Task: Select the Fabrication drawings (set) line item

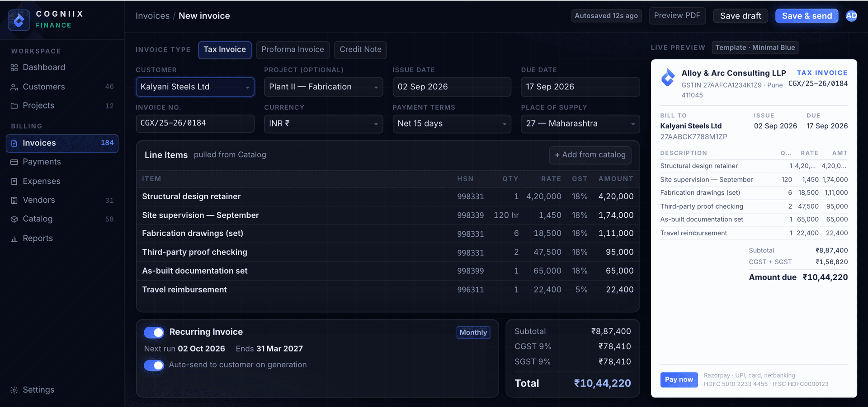Action: coord(388,234)
